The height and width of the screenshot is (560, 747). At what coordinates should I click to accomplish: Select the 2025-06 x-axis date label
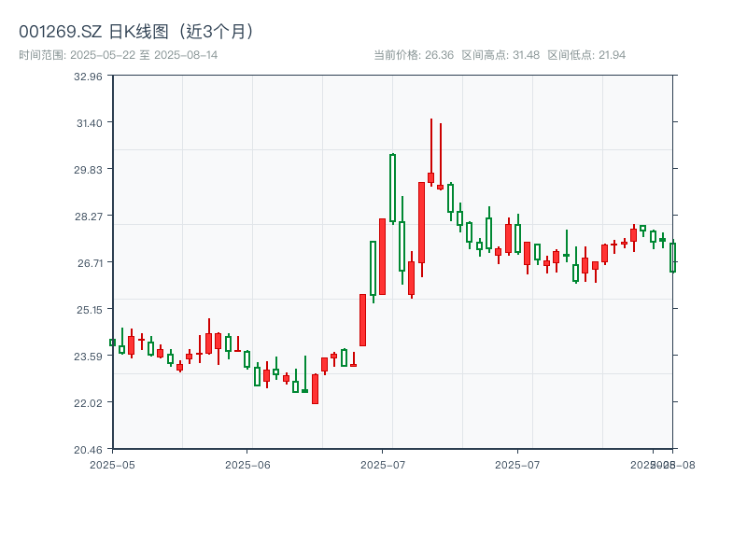pyautogui.click(x=247, y=464)
